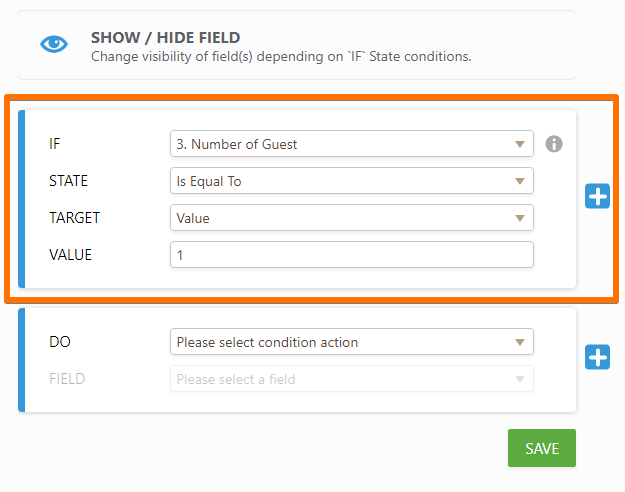
Task: Click the 'Change visibility of field(s)' description
Action: pyautogui.click(x=280, y=56)
